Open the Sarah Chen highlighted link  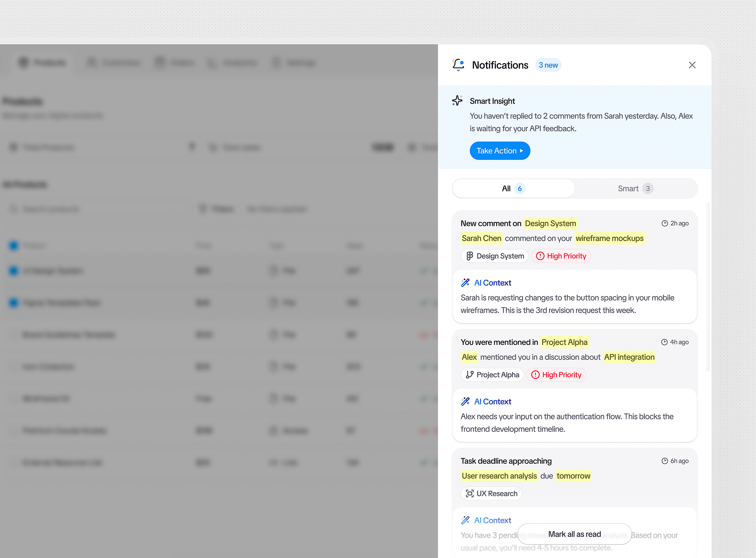click(x=481, y=238)
